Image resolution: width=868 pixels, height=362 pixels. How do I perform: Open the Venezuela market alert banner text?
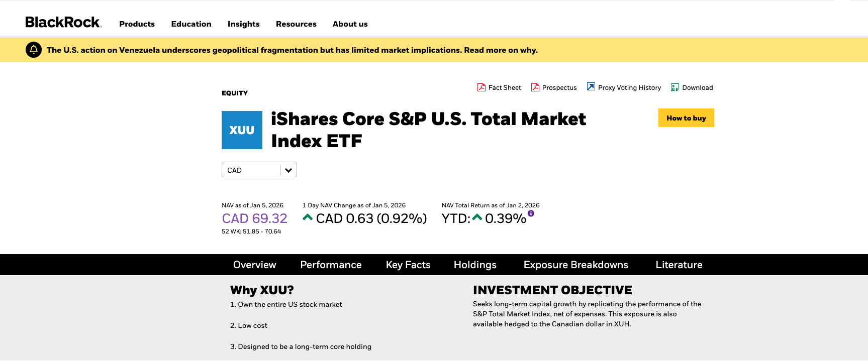tap(292, 50)
